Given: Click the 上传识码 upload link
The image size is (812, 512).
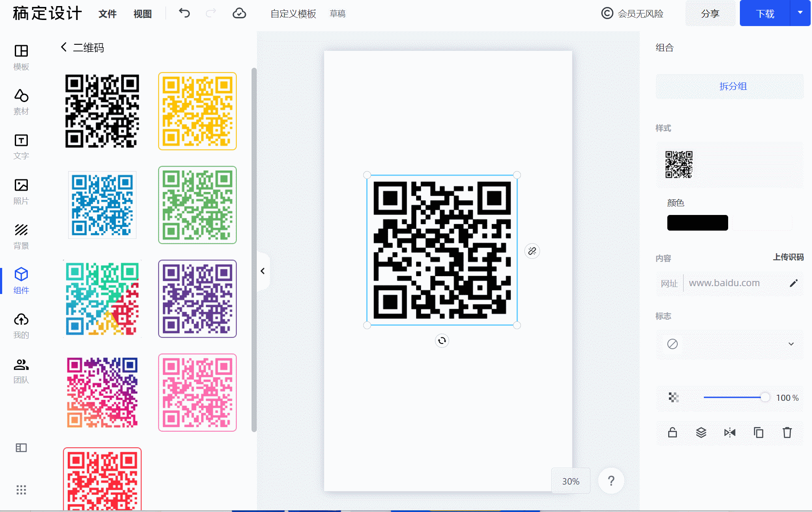Looking at the screenshot, I should point(788,257).
